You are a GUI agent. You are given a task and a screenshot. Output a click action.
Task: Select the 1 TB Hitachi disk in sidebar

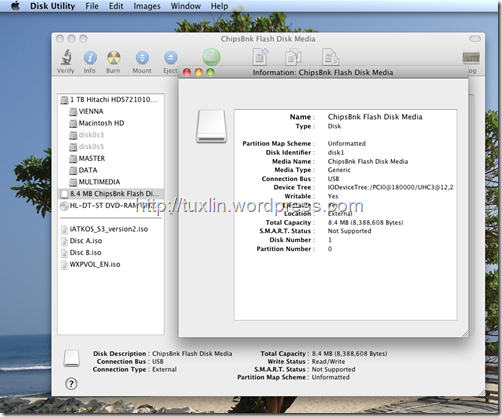click(x=111, y=100)
